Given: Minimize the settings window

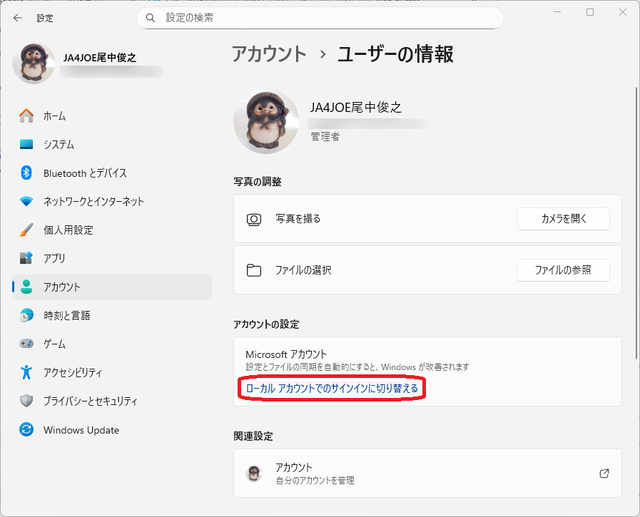Looking at the screenshot, I should (557, 12).
